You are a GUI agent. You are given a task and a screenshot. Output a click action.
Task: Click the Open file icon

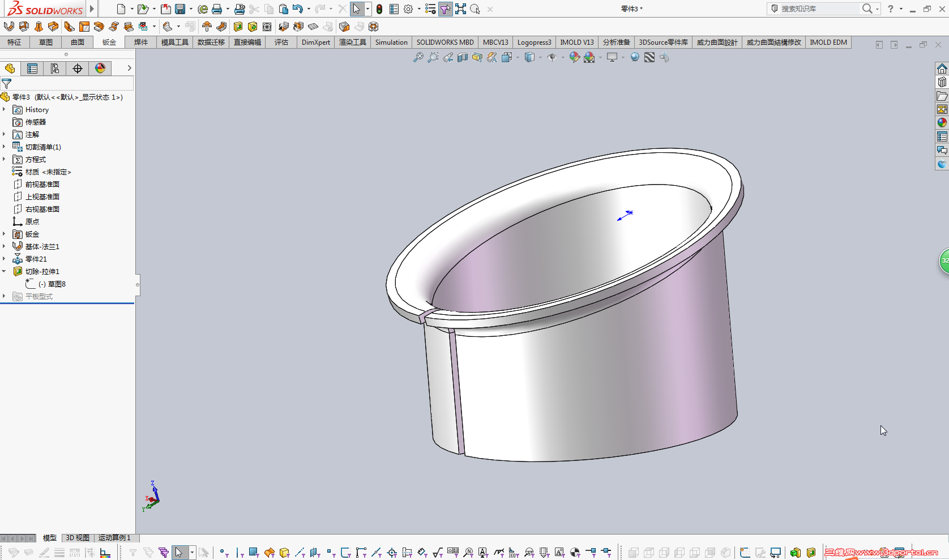coord(143,9)
